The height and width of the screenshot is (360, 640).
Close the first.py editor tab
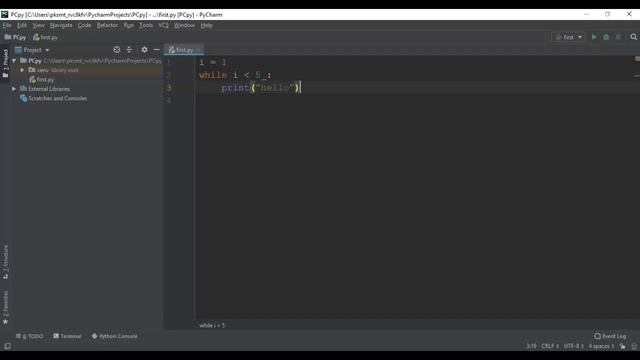tap(199, 50)
